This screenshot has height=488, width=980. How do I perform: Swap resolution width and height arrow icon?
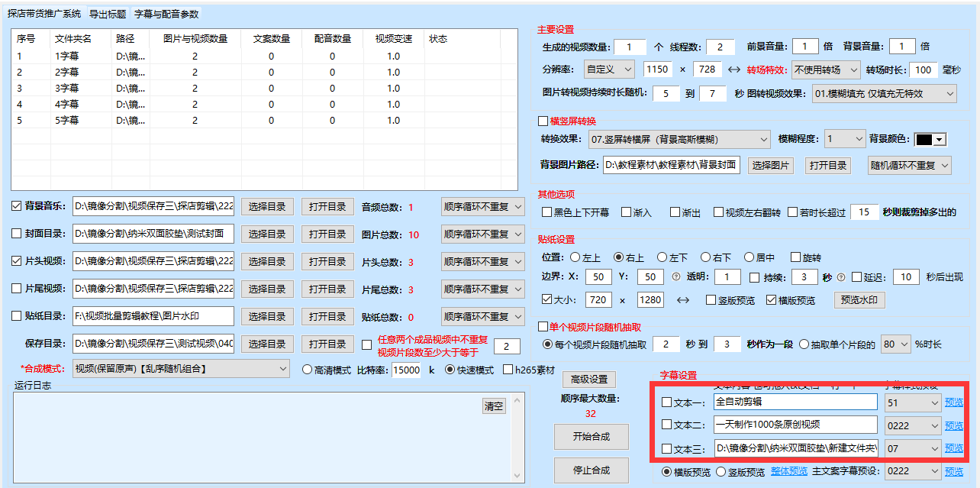point(734,69)
